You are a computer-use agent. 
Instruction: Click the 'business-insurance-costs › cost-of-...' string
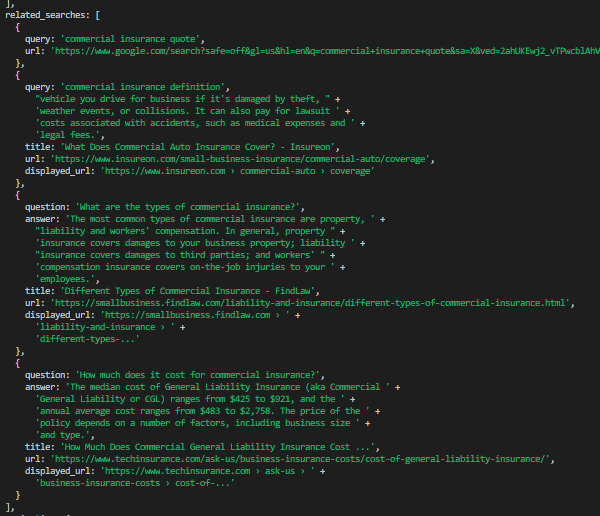[x=135, y=483]
